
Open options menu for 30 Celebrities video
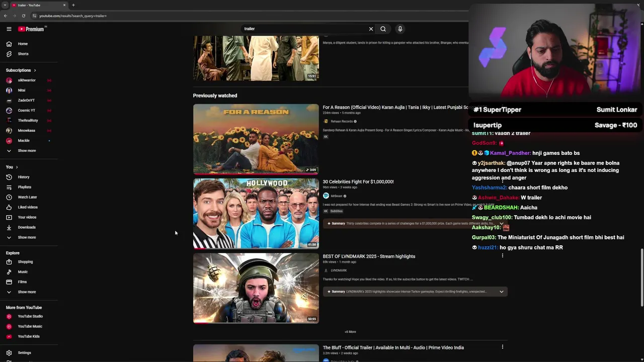tap(502, 181)
